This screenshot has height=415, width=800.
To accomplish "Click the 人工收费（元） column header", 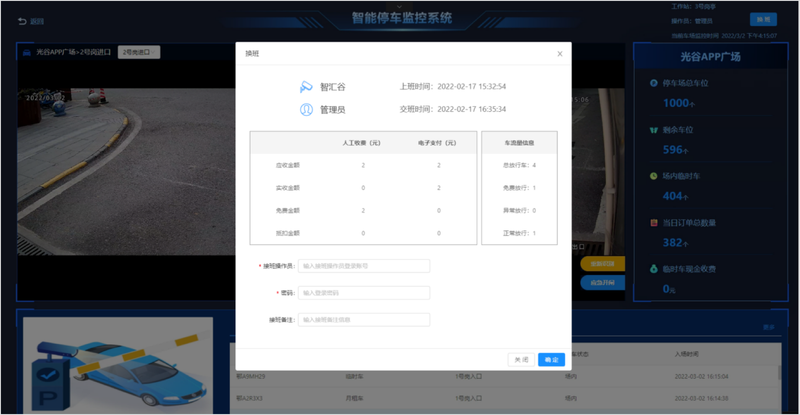I will 361,143.
